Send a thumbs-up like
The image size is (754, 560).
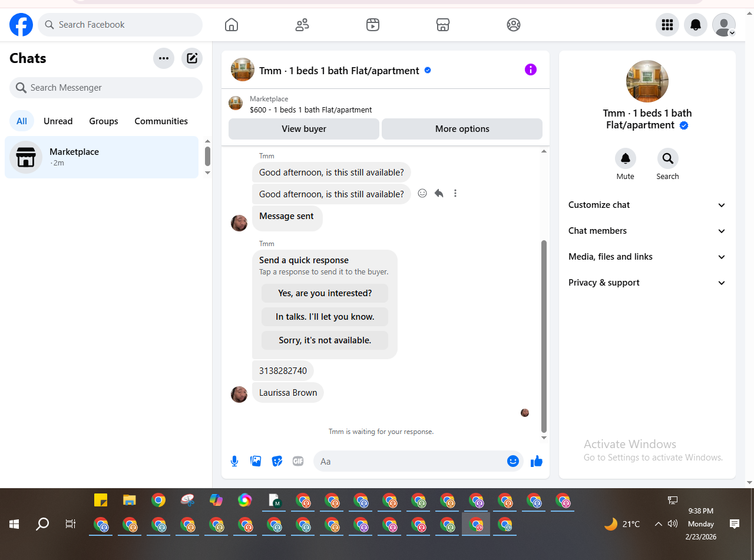[x=537, y=461]
